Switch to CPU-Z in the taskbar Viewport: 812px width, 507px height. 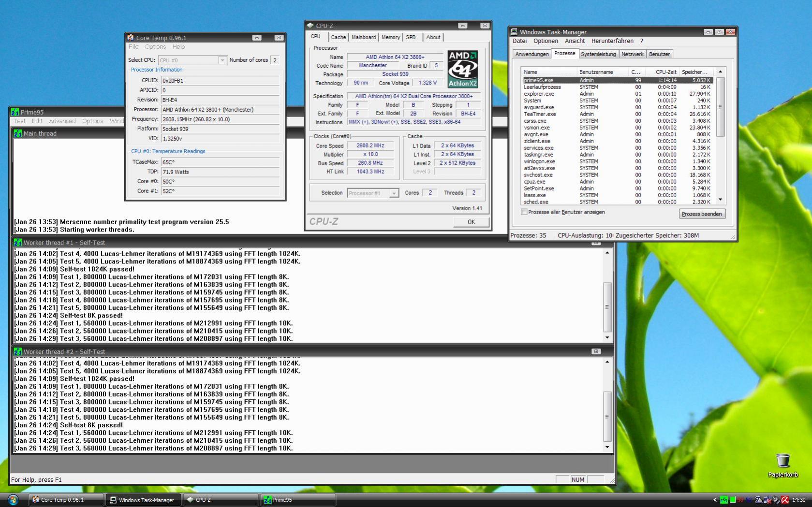point(221,500)
